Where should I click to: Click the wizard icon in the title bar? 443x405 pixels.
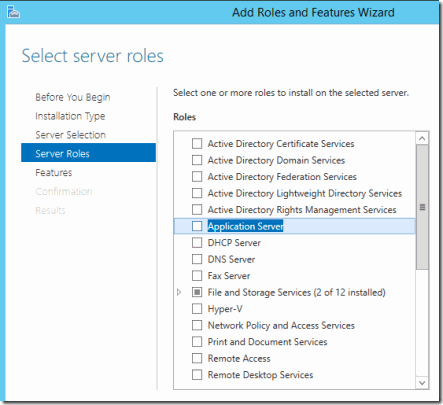click(x=13, y=12)
